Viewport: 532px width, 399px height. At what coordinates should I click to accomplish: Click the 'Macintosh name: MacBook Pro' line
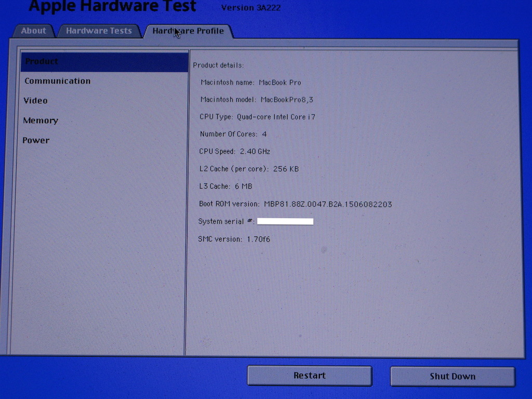(251, 83)
